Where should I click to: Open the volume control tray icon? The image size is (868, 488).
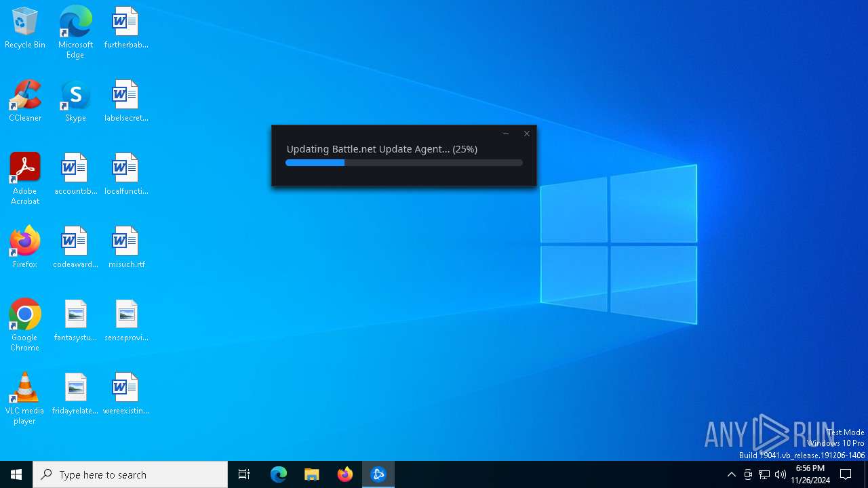(781, 474)
